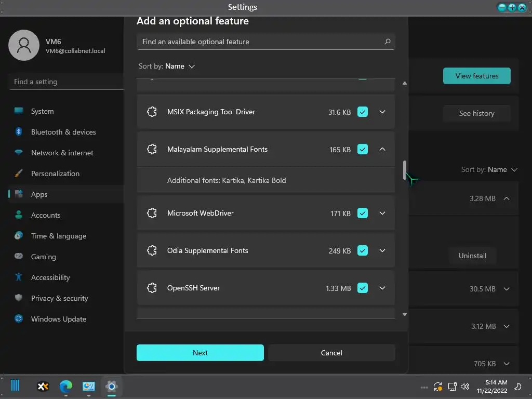This screenshot has height=399, width=532.
Task: Expand MSIX Packaging Tool Driver details
Action: 382,112
